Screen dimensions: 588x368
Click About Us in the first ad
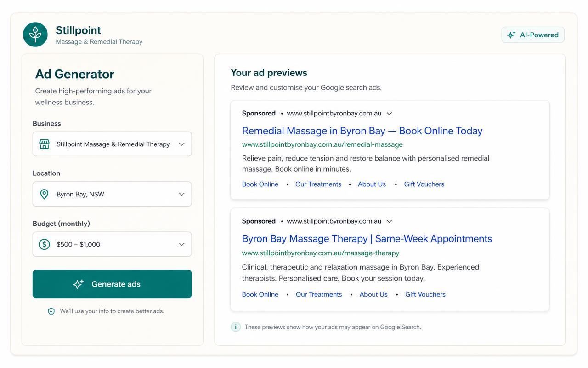click(x=372, y=184)
